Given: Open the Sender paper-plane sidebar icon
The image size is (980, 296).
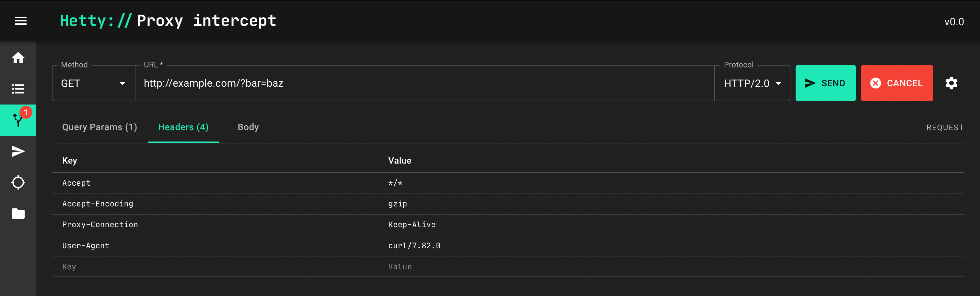Looking at the screenshot, I should click(x=18, y=151).
